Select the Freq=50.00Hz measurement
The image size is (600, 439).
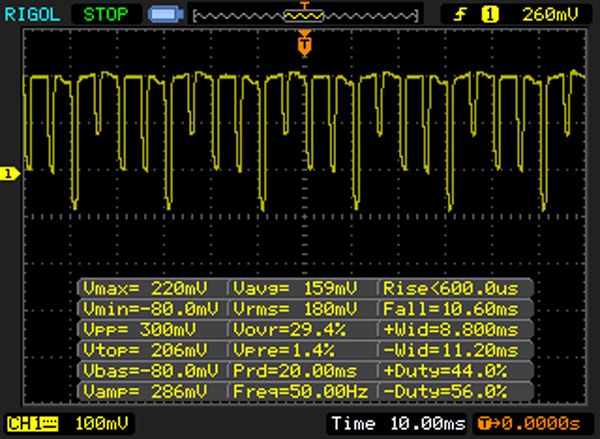pos(301,392)
